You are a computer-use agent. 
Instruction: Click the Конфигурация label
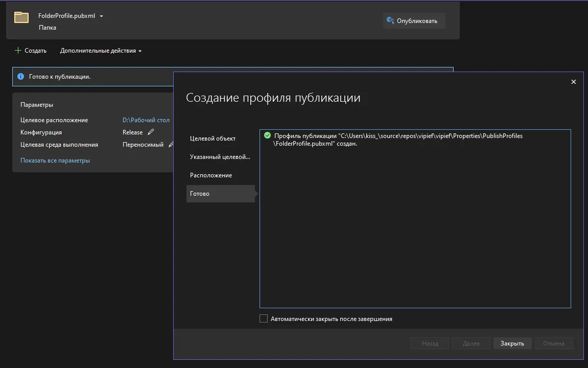pyautogui.click(x=41, y=132)
